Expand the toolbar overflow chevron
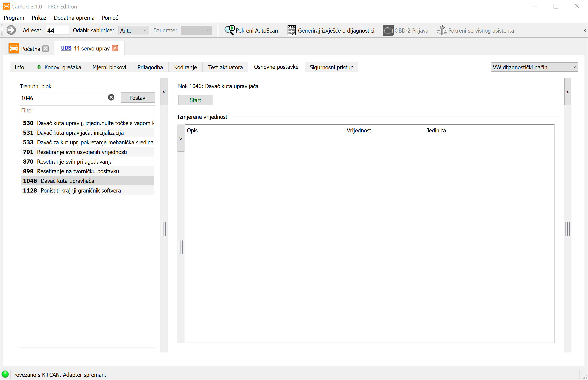The width and height of the screenshot is (588, 380). 585,30
